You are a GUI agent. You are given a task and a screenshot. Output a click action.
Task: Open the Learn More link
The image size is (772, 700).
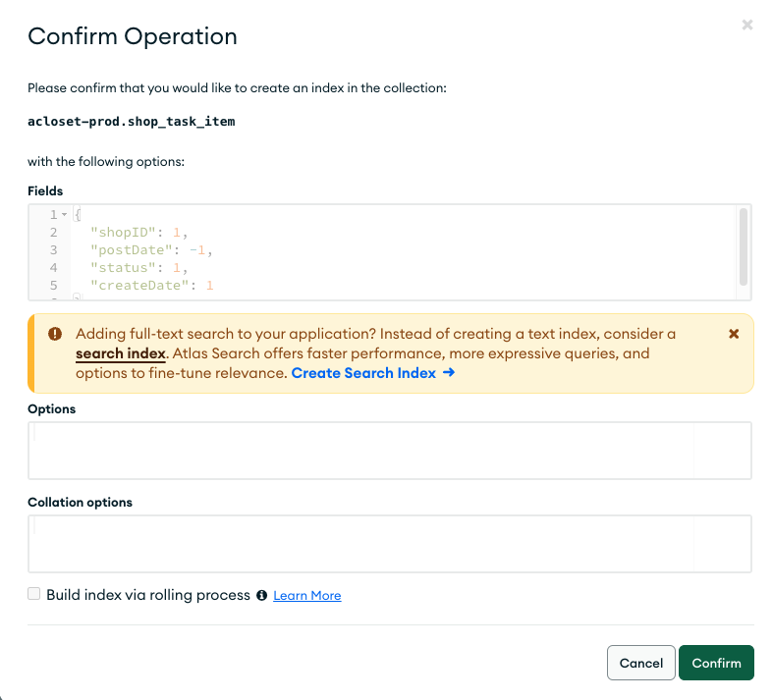306,596
